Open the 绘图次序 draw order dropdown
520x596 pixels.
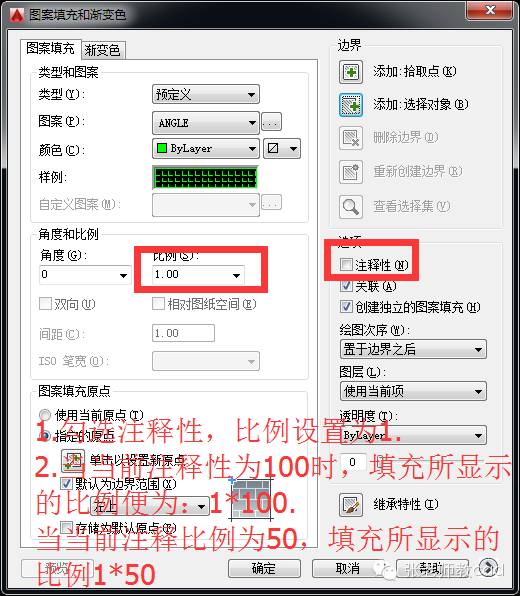tap(413, 349)
